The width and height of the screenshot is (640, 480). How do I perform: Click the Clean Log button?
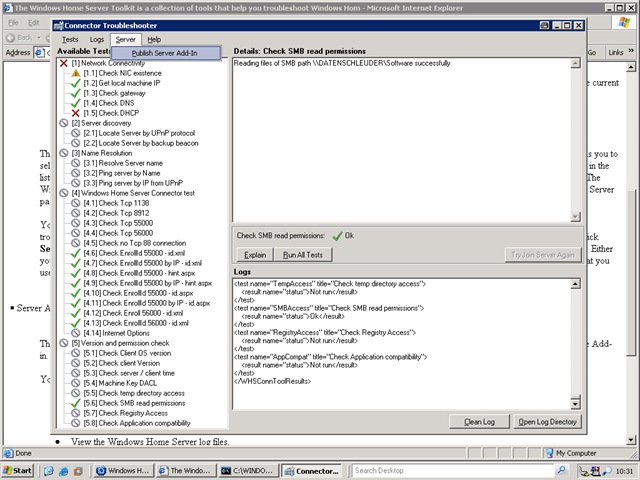pyautogui.click(x=479, y=422)
